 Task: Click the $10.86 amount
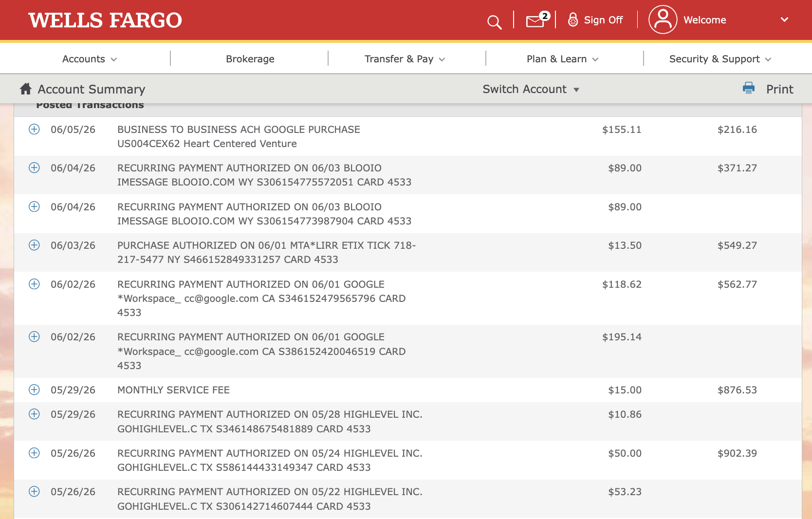[x=625, y=414]
